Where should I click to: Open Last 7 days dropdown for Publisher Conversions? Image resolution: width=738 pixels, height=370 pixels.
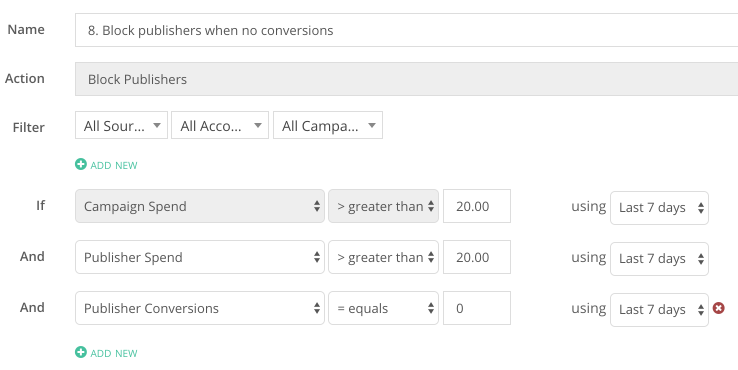[659, 310]
